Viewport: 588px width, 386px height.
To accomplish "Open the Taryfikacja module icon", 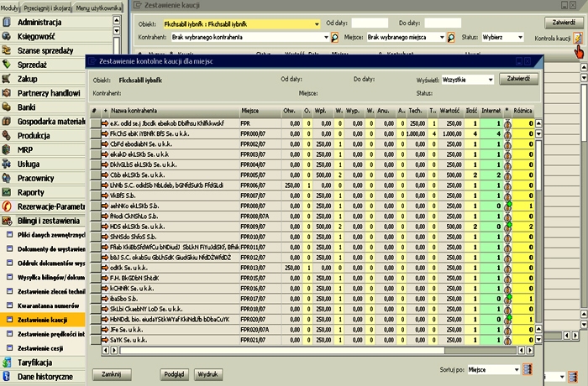I will coord(7,363).
